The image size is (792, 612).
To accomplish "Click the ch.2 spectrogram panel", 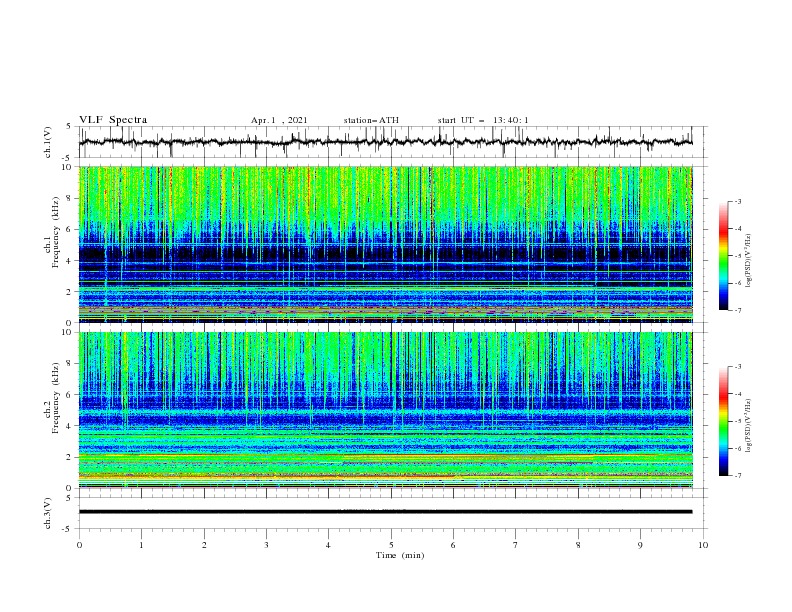I will coord(385,410).
